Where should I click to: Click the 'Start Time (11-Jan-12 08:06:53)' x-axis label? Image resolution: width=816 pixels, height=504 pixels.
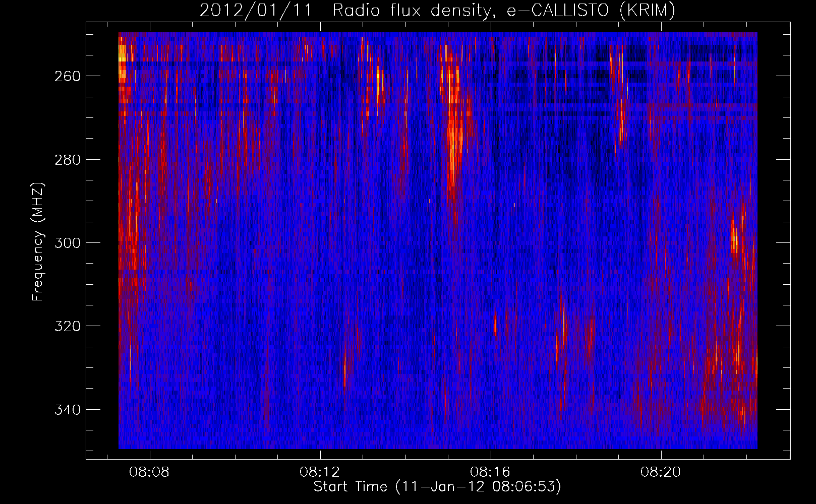[x=437, y=487]
